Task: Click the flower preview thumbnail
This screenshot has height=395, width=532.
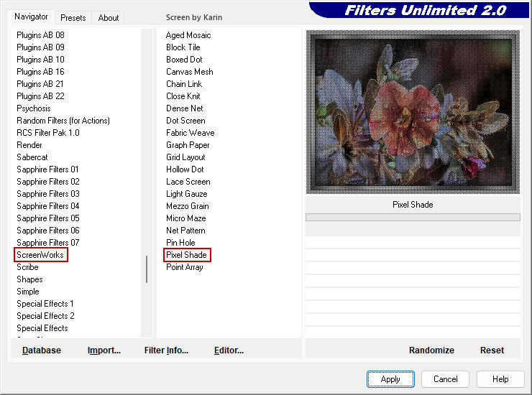Action: [x=413, y=111]
